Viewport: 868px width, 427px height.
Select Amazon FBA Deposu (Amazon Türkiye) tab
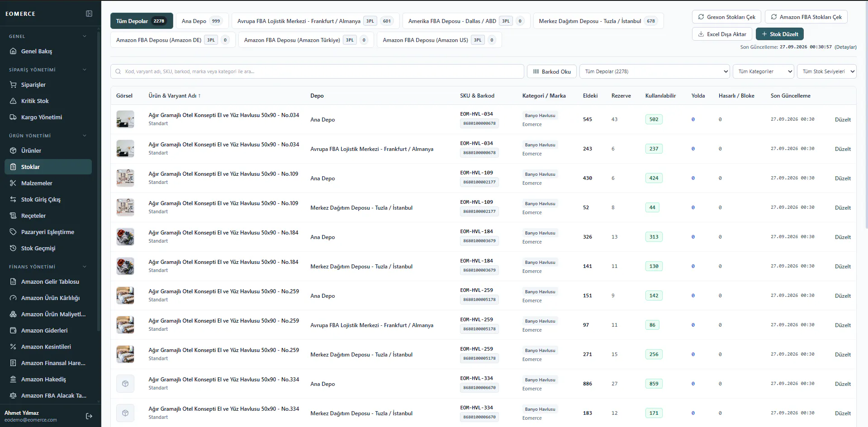306,40
